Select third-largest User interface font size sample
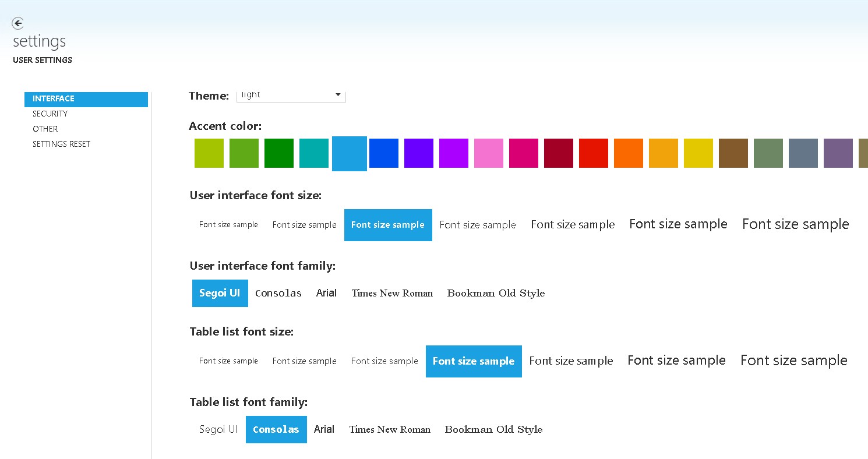 tap(573, 225)
